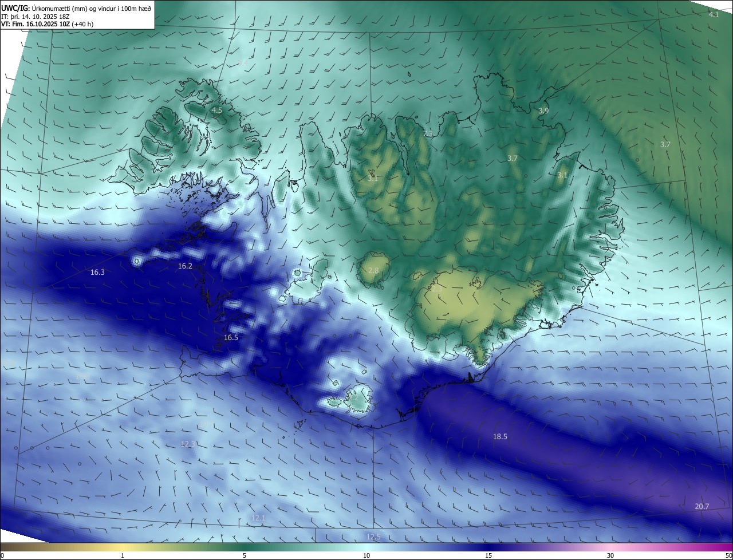Click the 2.3 value label
Screen dimensions: 733x560
pos(436,290)
